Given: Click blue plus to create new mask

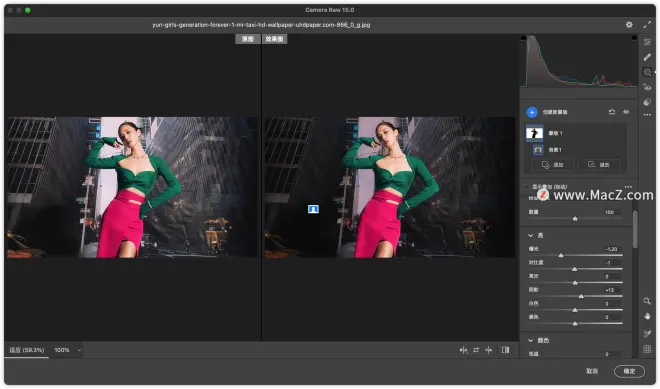Looking at the screenshot, I should click(x=532, y=112).
